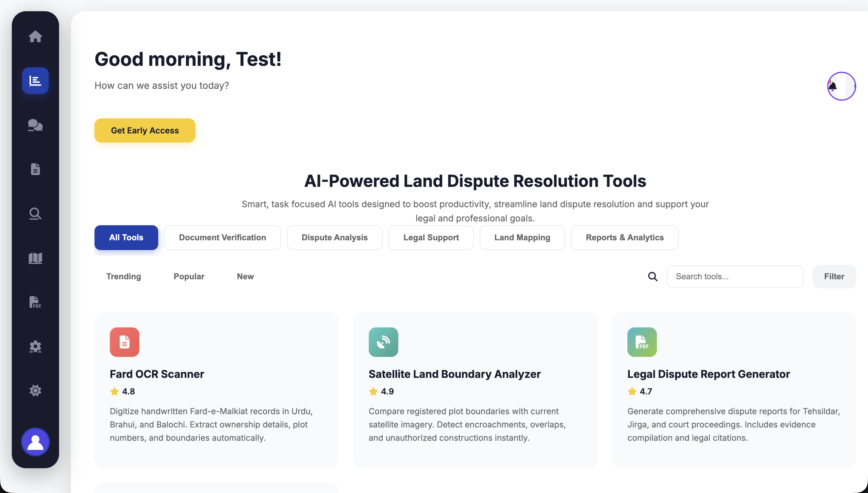Screen dimensions: 868x493
Task: Switch to Reports & Analytics category
Action: (625, 238)
